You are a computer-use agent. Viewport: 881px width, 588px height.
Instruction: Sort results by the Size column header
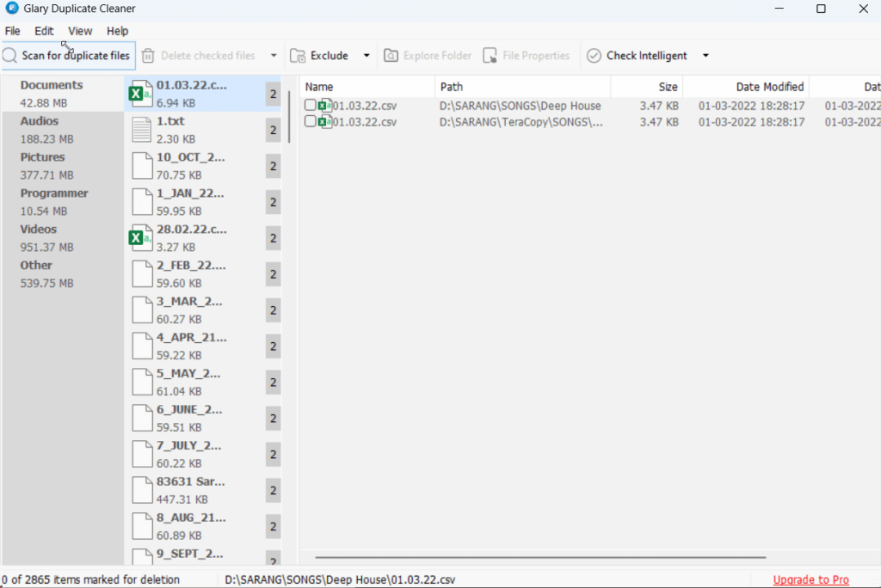647,87
